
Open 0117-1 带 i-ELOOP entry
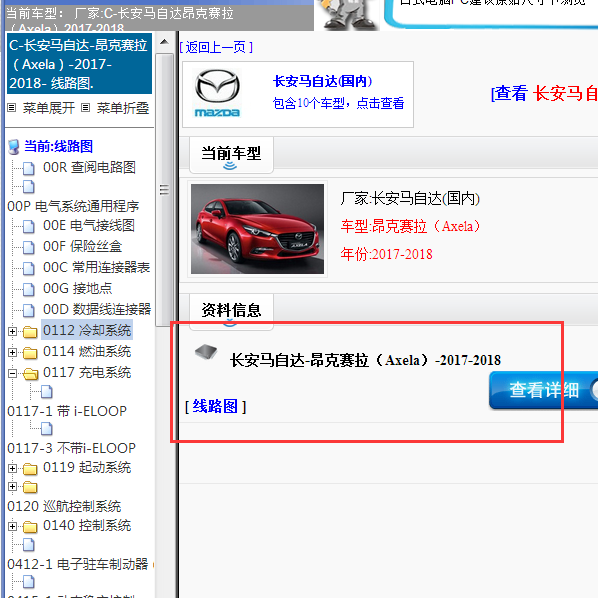click(67, 411)
